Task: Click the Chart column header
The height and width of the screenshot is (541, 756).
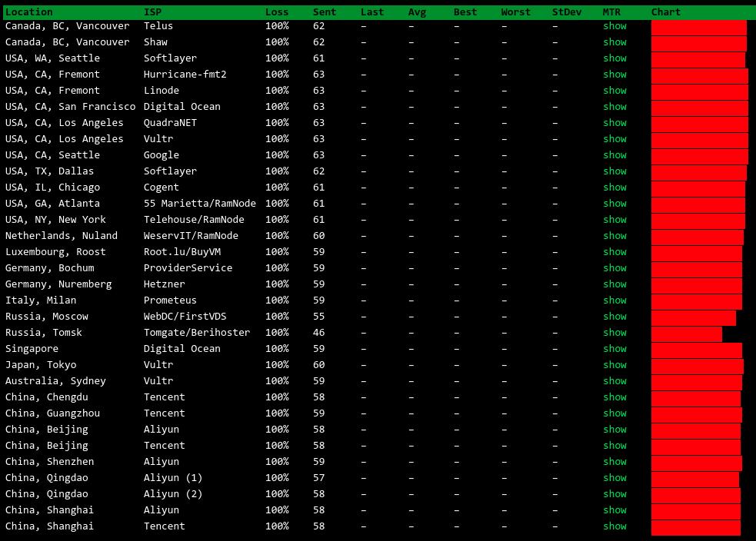Action: click(x=666, y=12)
